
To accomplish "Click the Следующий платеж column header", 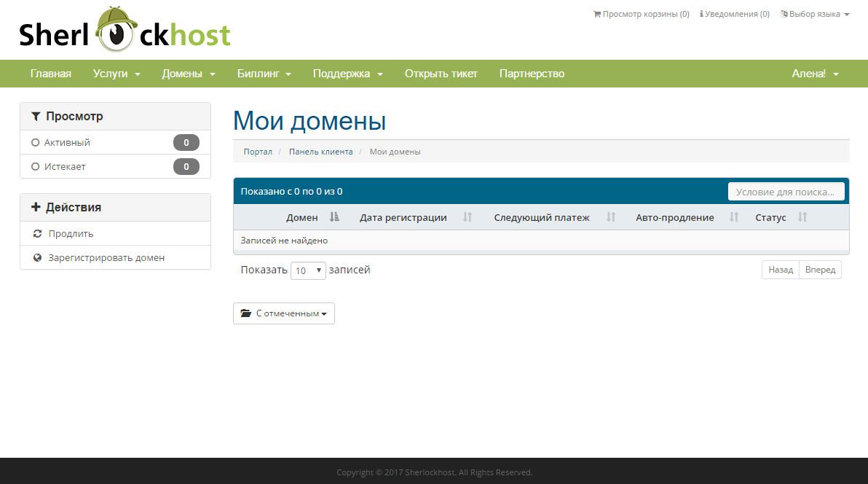I will (541, 217).
